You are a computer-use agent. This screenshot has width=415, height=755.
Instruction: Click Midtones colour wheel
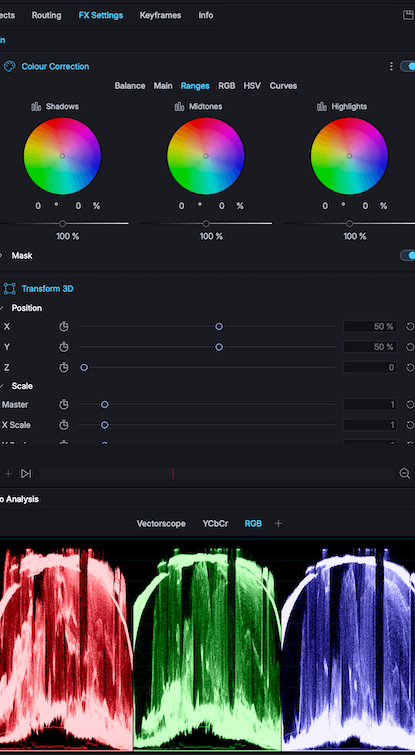point(206,156)
